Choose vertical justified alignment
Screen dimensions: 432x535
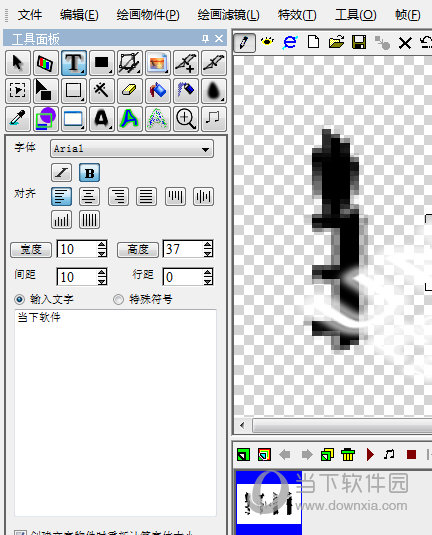pyautogui.click(x=89, y=219)
